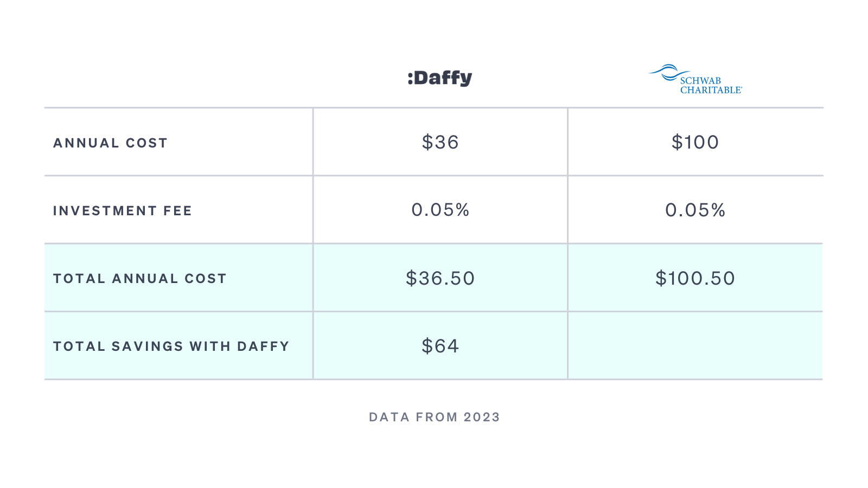
Task: Click the empty Schwab savings cell
Action: coord(695,345)
